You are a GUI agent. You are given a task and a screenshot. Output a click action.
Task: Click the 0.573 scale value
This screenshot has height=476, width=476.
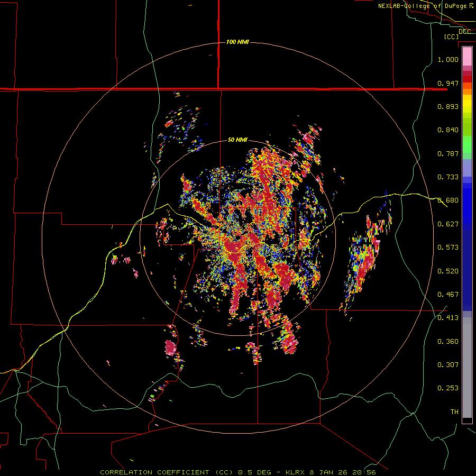[x=448, y=248]
